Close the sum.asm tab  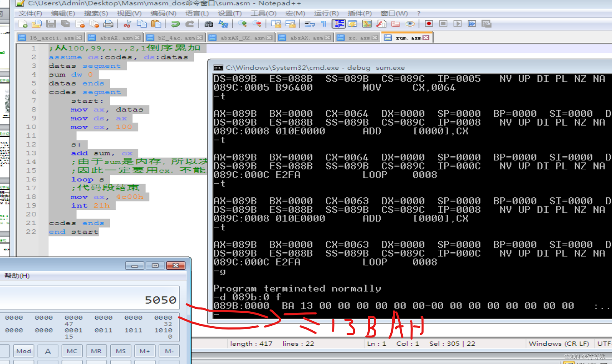pos(426,38)
